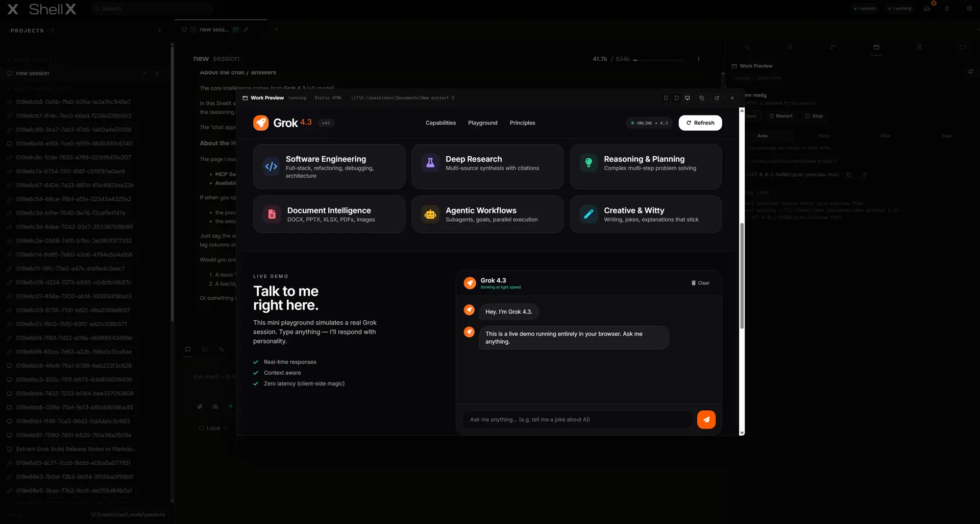
Task: Click the attach paperclip icon in chat composer
Action: pyautogui.click(x=200, y=407)
